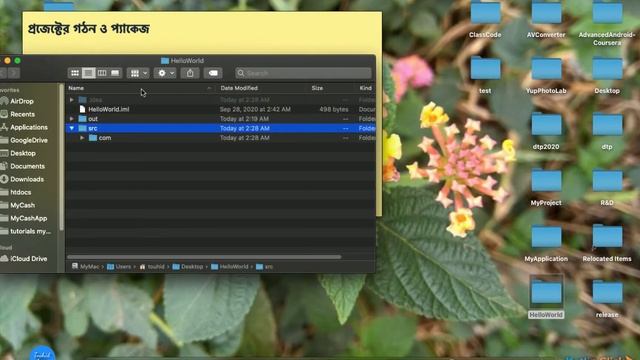Collapse the src folder disclosure triangle

[72, 128]
